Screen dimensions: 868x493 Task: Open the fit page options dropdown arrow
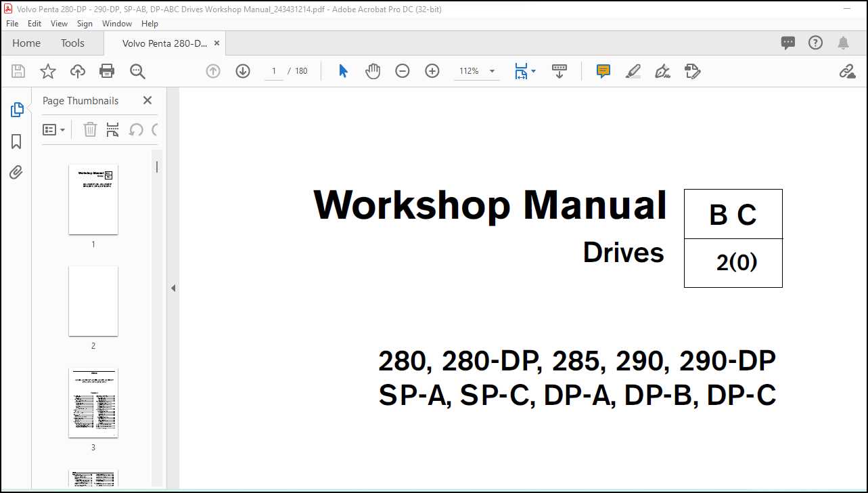click(533, 71)
